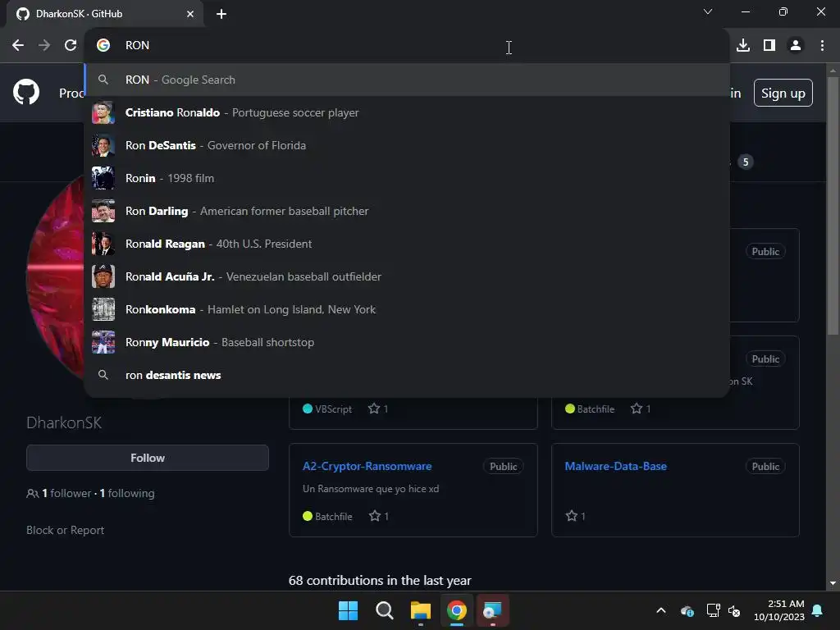Select the Ronald Reagan suggestion
The height and width of the screenshot is (630, 840).
407,244
